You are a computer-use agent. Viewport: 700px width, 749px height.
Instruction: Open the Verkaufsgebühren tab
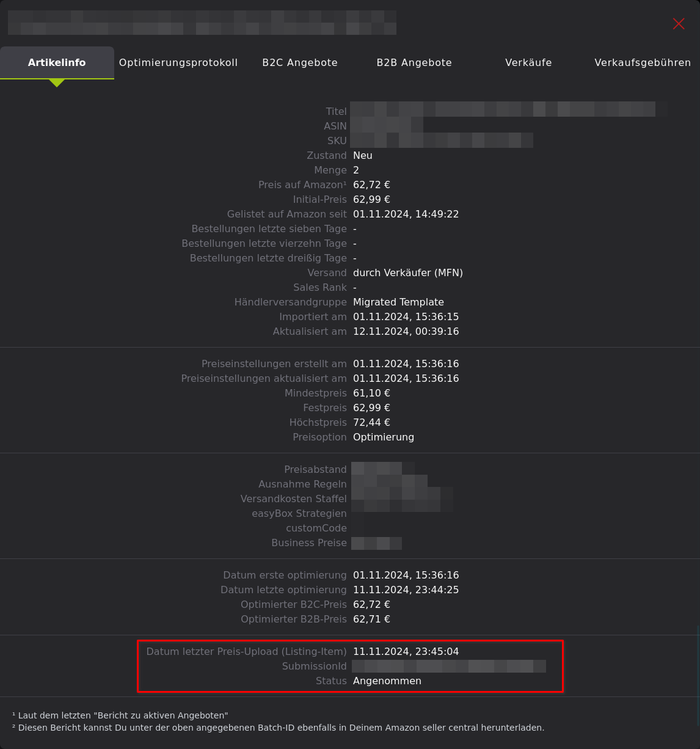[643, 62]
